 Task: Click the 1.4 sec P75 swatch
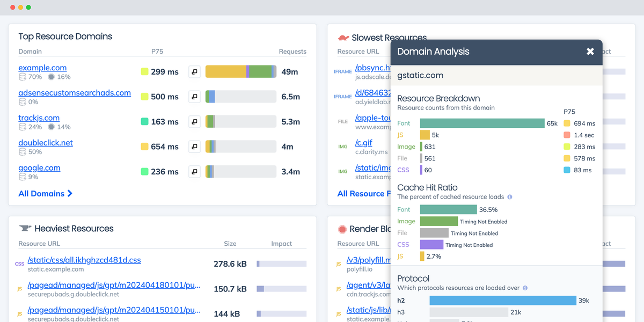point(567,135)
